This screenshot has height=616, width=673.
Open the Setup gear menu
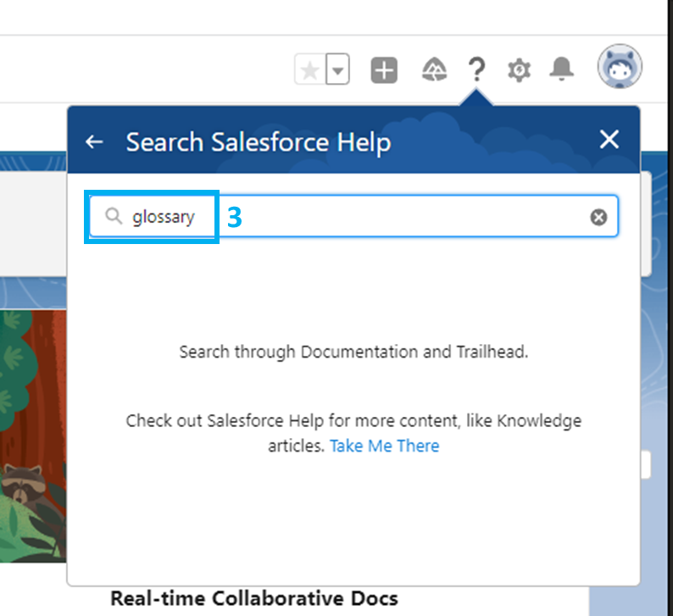coord(519,70)
